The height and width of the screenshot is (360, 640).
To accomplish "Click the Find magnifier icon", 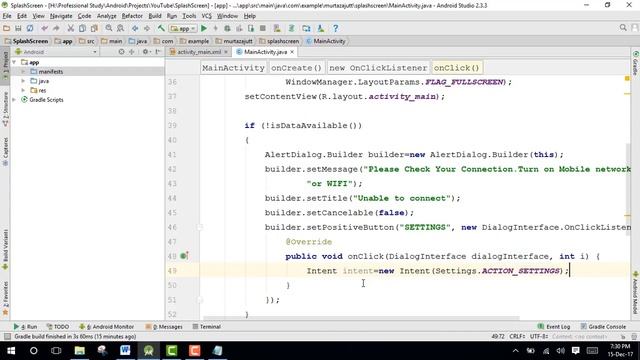I will (109, 28).
